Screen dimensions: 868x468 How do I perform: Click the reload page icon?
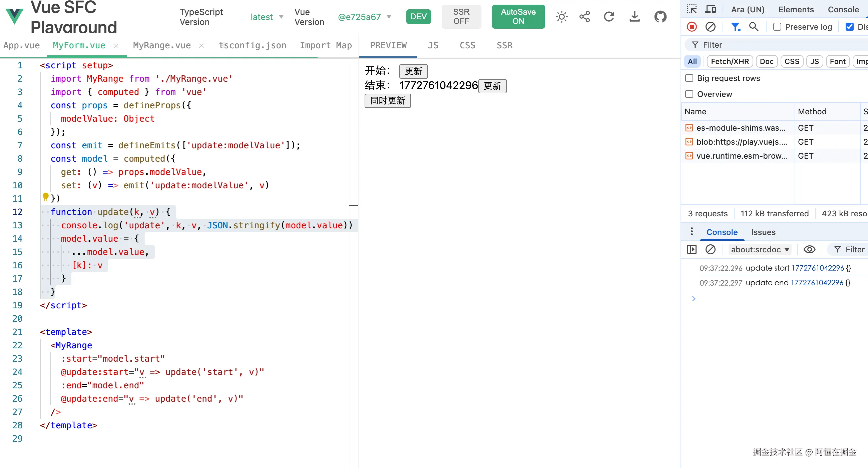point(609,16)
